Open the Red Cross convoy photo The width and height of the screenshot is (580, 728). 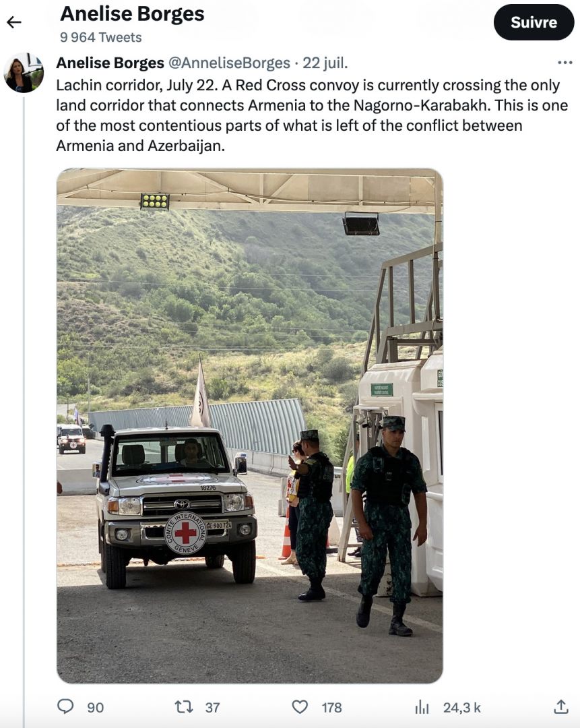coord(250,426)
